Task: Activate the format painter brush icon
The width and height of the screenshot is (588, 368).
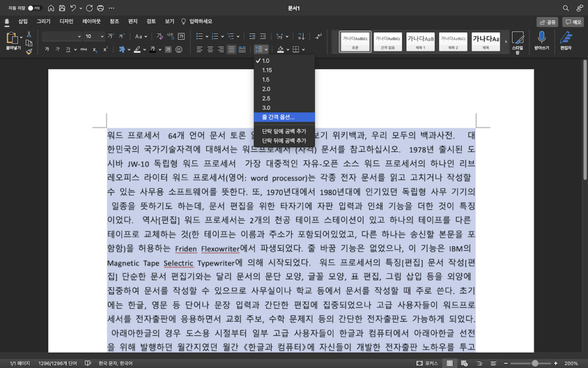Action: click(x=29, y=51)
